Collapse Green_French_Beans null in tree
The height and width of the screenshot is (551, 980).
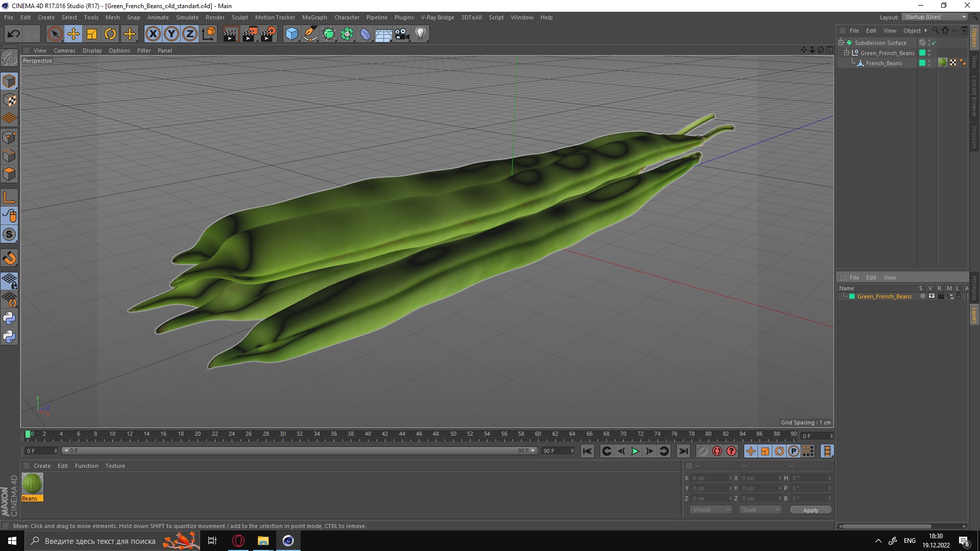846,53
